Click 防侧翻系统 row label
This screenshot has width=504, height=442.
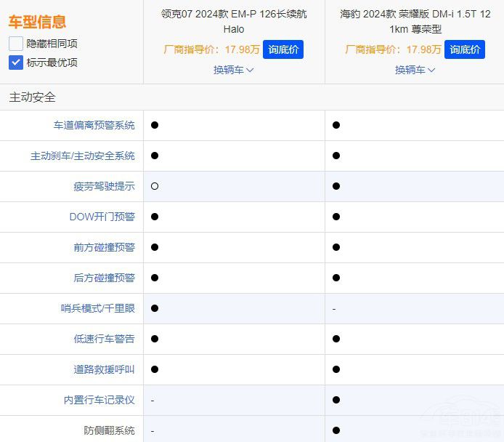click(x=109, y=430)
